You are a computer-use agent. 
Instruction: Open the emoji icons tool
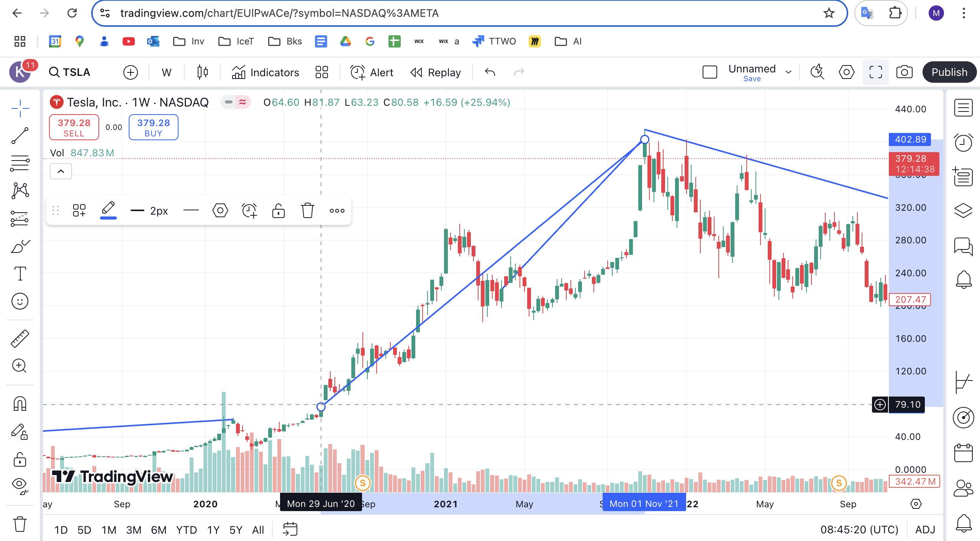tap(20, 301)
